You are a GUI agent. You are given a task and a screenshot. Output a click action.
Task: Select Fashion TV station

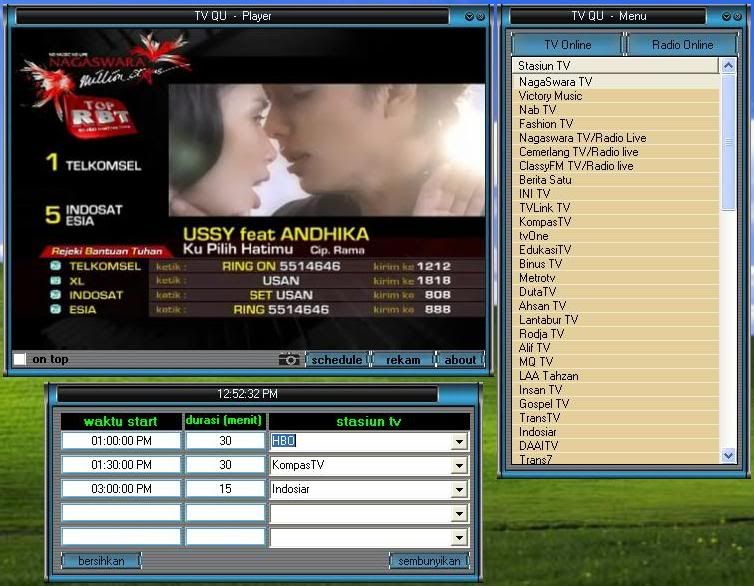(616, 124)
